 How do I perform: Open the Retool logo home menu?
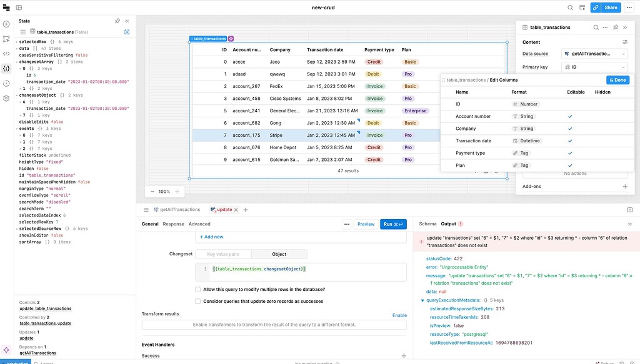(6, 7)
